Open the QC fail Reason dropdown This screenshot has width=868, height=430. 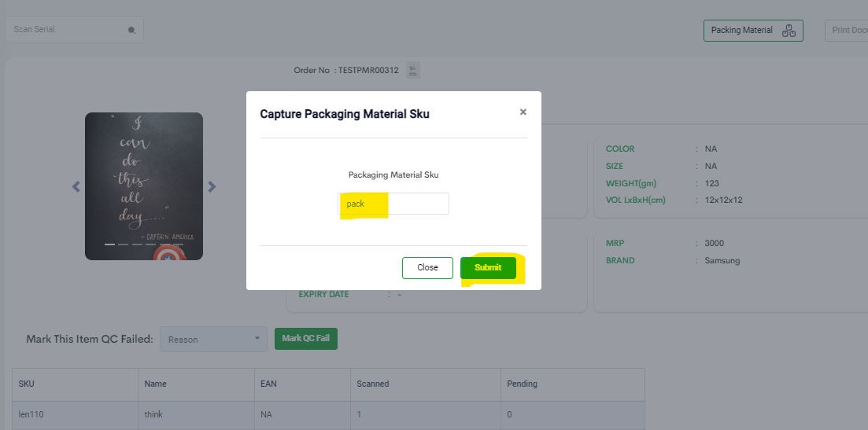tap(213, 339)
